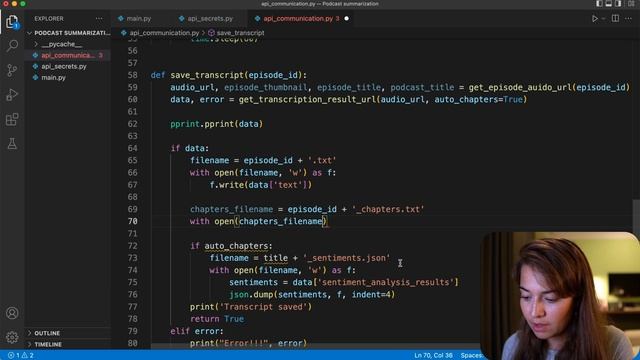
Task: Expand the __pycache__ folder
Action: click(x=61, y=44)
